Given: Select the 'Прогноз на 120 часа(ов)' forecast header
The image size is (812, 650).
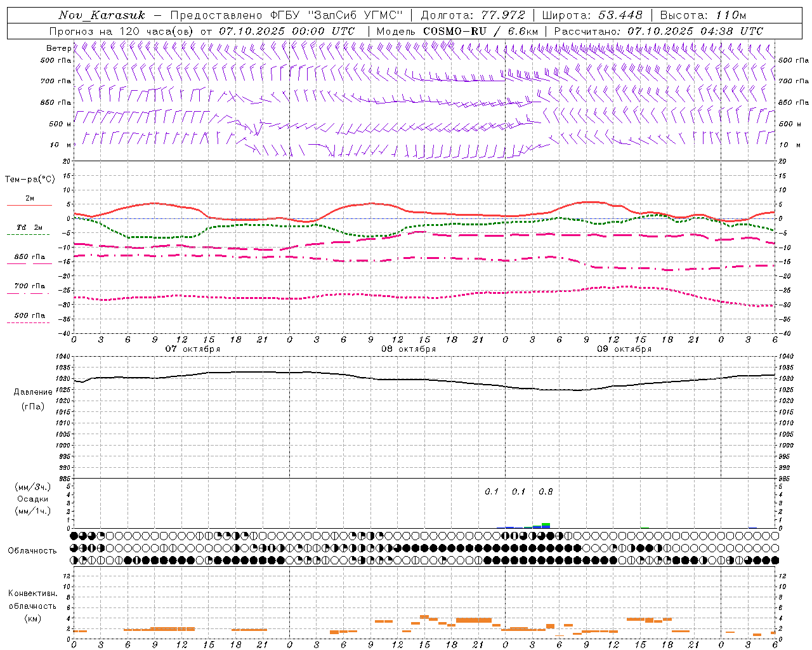Looking at the screenshot, I should (x=122, y=31).
